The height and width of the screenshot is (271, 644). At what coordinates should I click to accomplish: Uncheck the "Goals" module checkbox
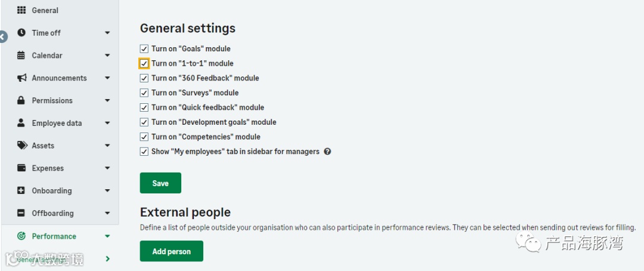click(144, 49)
